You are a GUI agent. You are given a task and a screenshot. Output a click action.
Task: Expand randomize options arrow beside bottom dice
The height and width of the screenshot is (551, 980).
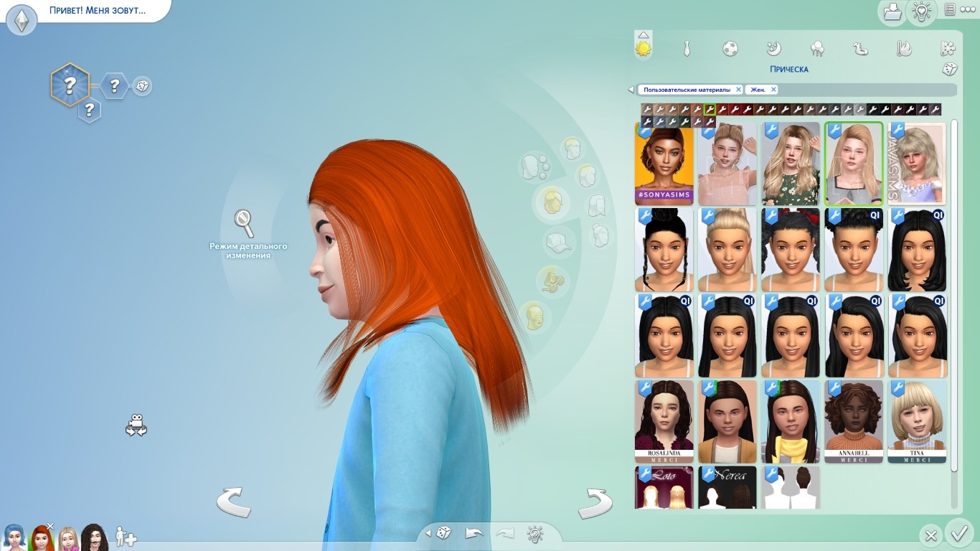(x=428, y=533)
